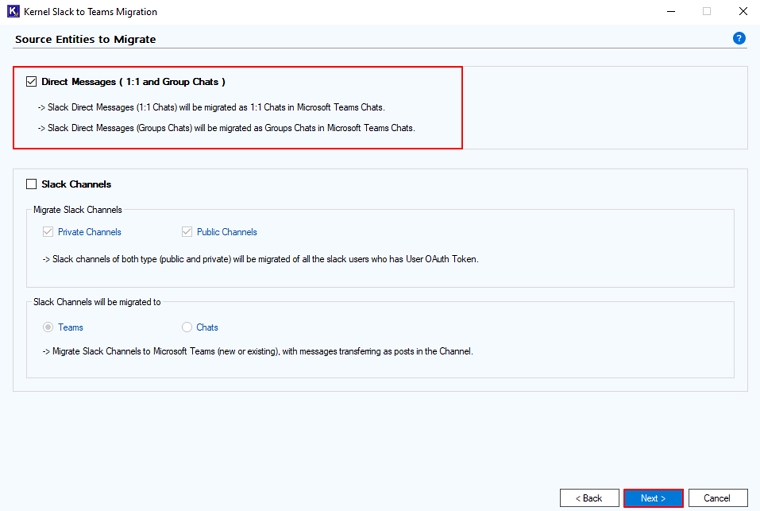
Task: Select the Teams radio option
Action: click(x=48, y=327)
